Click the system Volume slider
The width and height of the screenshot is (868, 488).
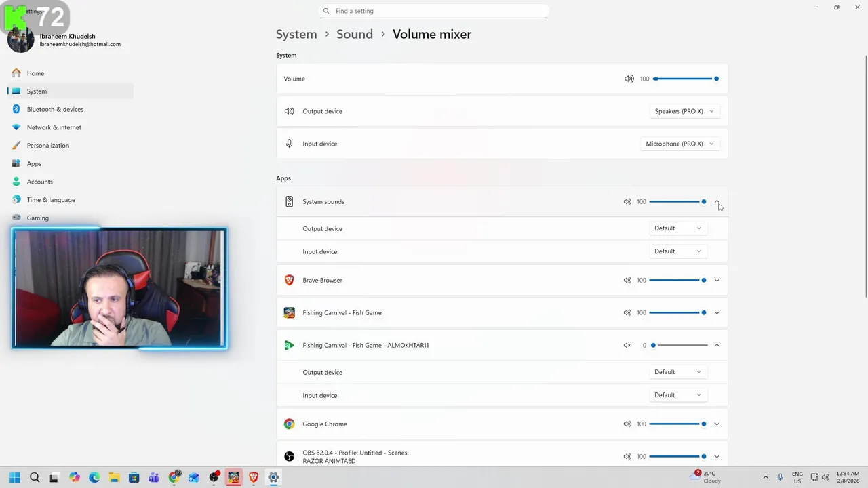coord(686,79)
